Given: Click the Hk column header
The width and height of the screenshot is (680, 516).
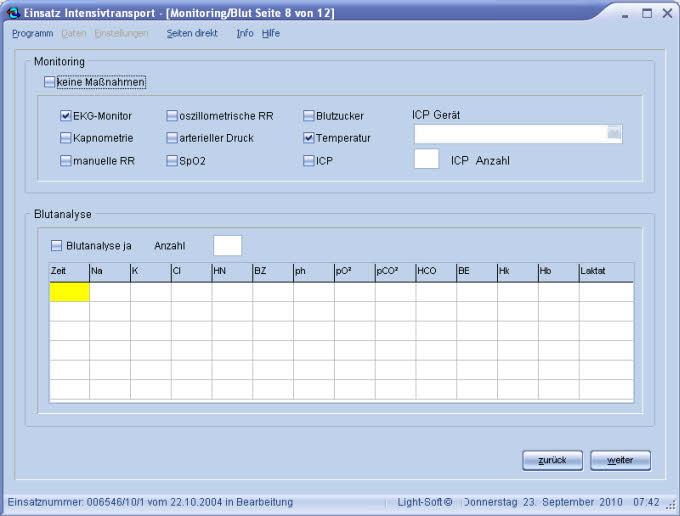Looking at the screenshot, I should (x=518, y=272).
